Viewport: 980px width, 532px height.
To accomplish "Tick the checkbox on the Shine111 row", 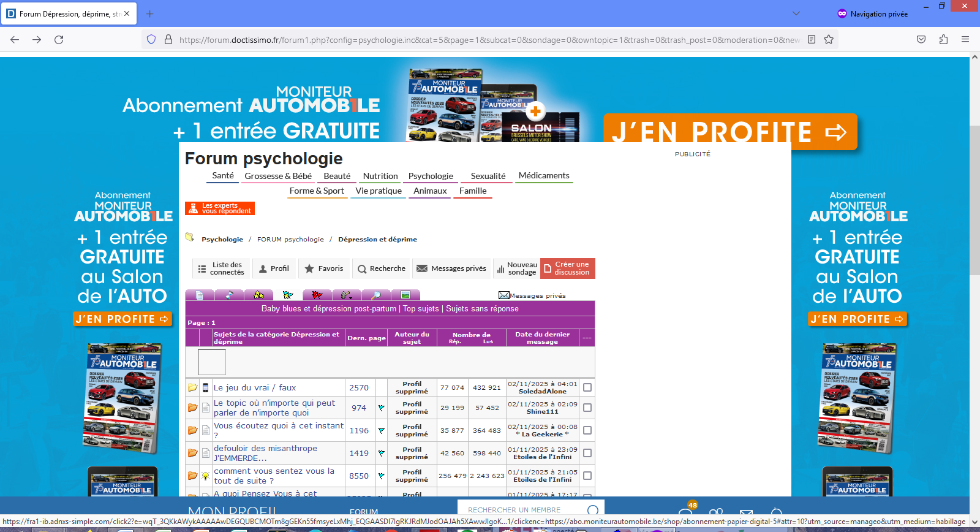I will click(x=587, y=408).
